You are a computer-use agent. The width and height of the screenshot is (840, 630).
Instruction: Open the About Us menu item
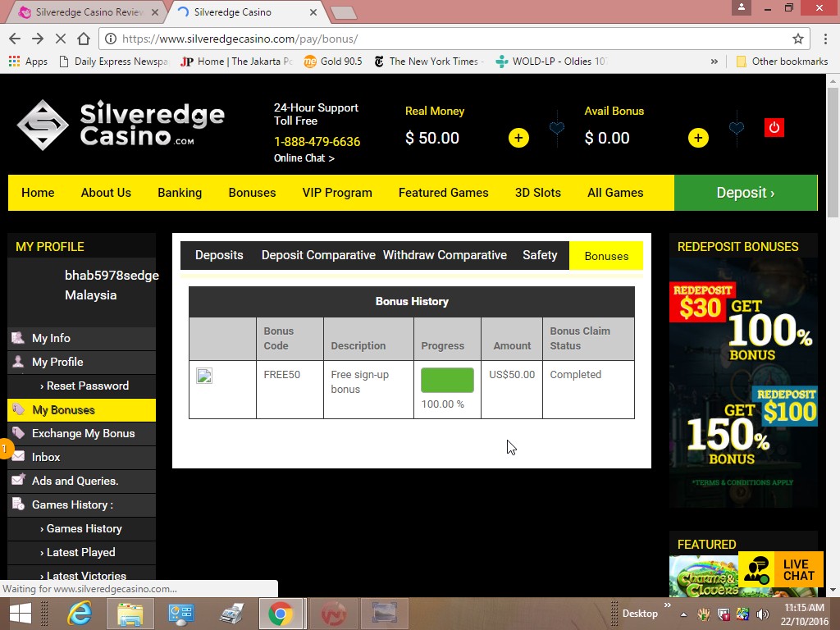106,193
